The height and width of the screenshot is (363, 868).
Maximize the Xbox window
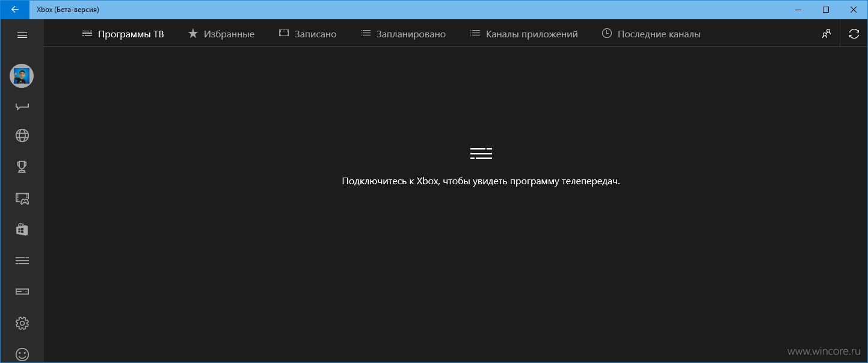pyautogui.click(x=826, y=10)
